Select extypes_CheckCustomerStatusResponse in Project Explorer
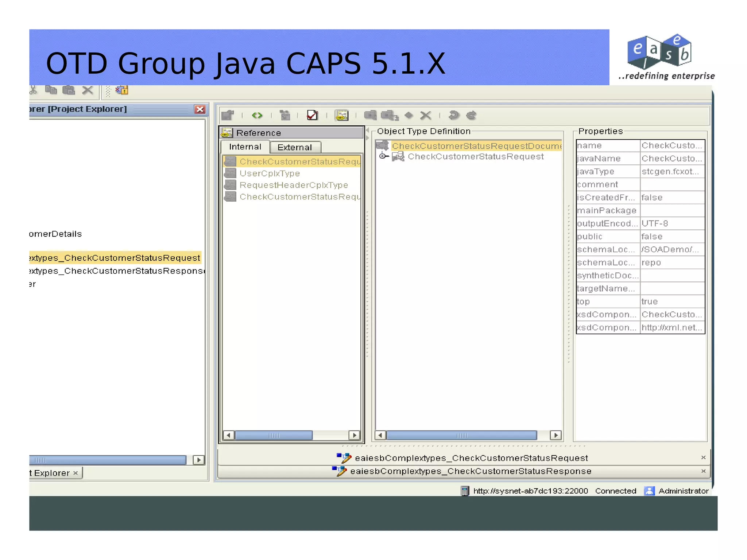This screenshot has width=747, height=560. (117, 271)
